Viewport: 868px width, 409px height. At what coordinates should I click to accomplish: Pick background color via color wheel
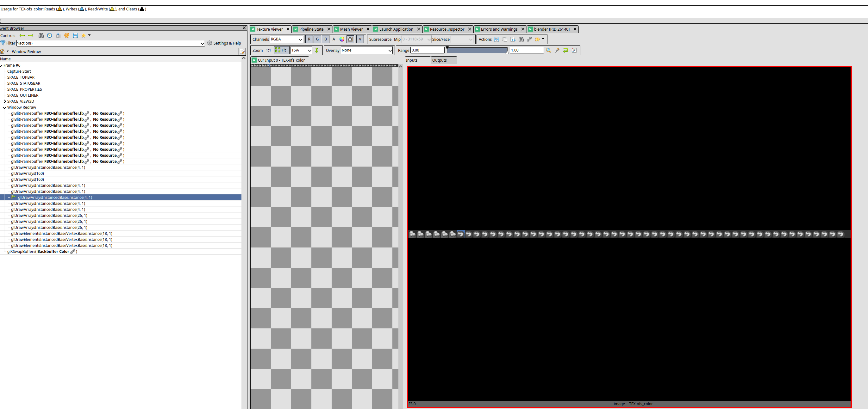(342, 40)
